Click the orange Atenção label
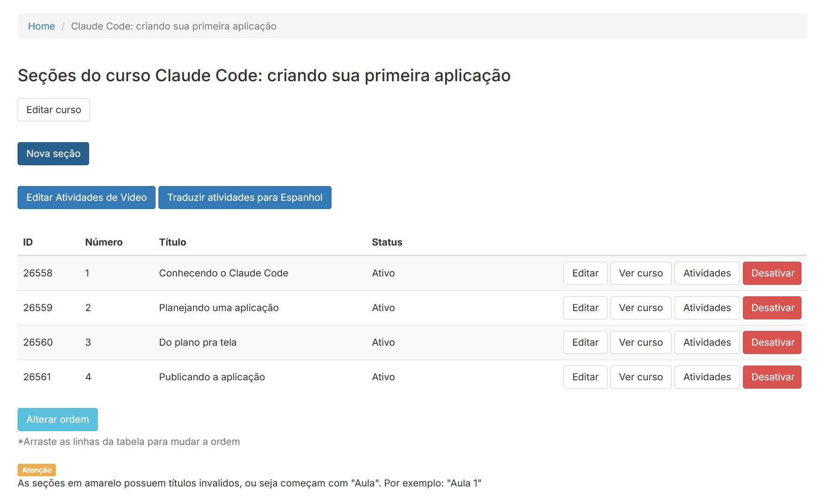Viewport: 832px width, 504px height. point(36,470)
